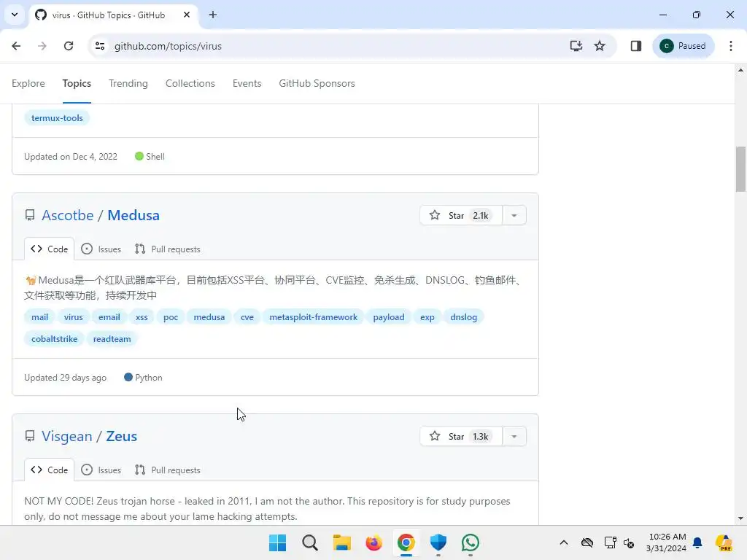This screenshot has height=560, width=747.
Task: Open the shield security app in taskbar
Action: pos(438,542)
